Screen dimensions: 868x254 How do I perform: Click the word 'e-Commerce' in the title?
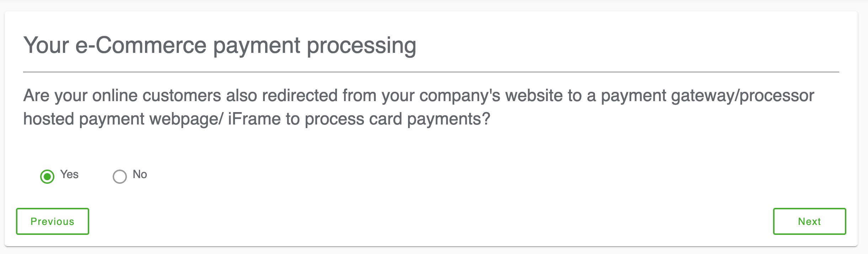pos(141,45)
